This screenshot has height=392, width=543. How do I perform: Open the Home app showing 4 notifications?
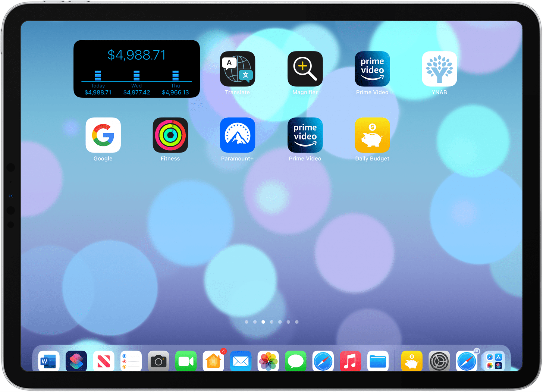[x=213, y=361]
